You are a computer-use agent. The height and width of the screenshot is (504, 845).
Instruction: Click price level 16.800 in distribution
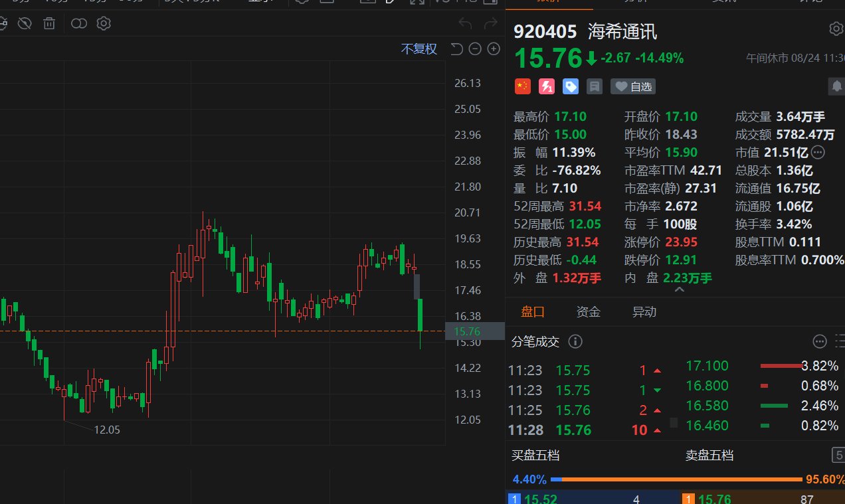tap(707, 386)
